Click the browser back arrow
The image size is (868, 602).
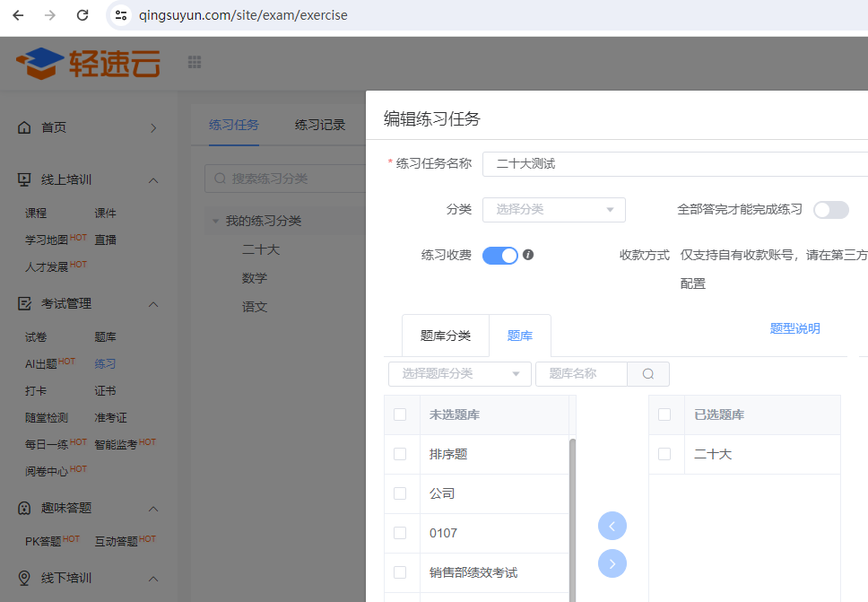coord(18,15)
